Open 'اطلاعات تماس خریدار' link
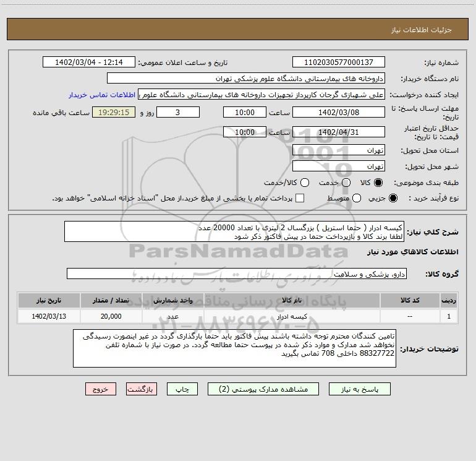Screen dimensions: 476x461 (x=102, y=95)
